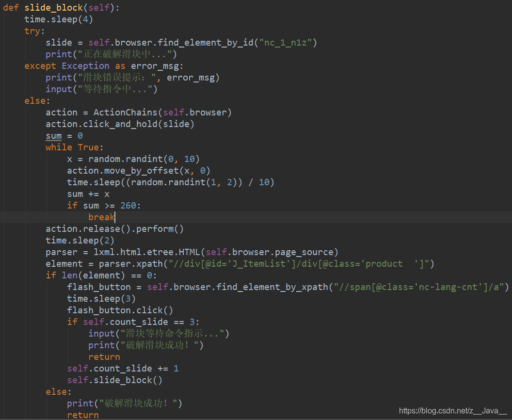The width and height of the screenshot is (512, 420).
Task: Click lxml.html.etree.HTML in the parser line
Action: pos(146,252)
